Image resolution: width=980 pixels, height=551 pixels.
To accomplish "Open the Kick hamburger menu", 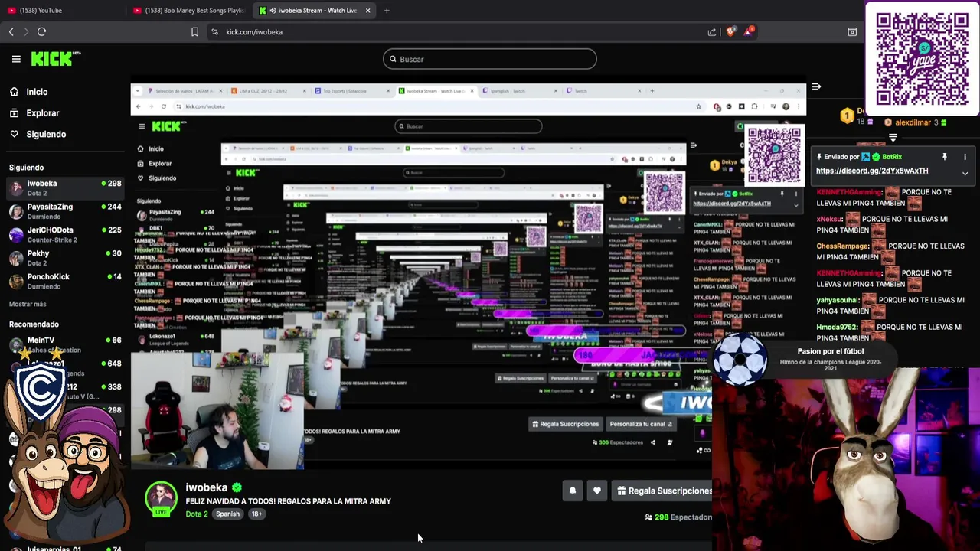I will pos(15,59).
